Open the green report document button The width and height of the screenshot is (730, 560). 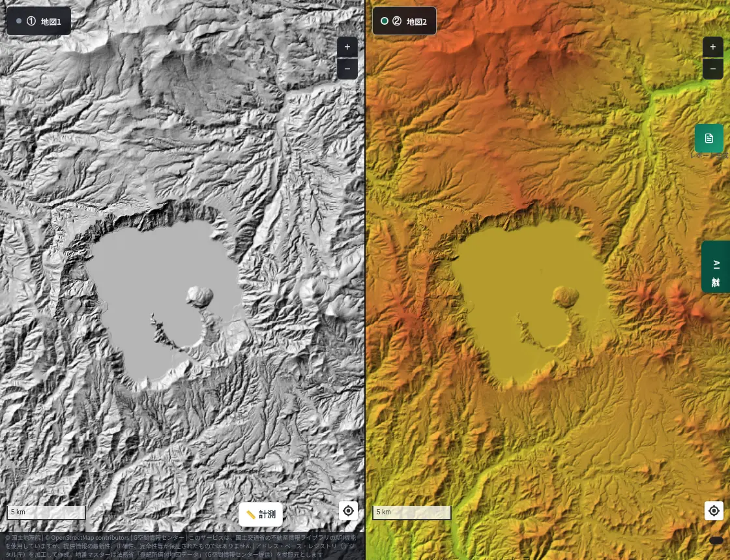tap(709, 138)
